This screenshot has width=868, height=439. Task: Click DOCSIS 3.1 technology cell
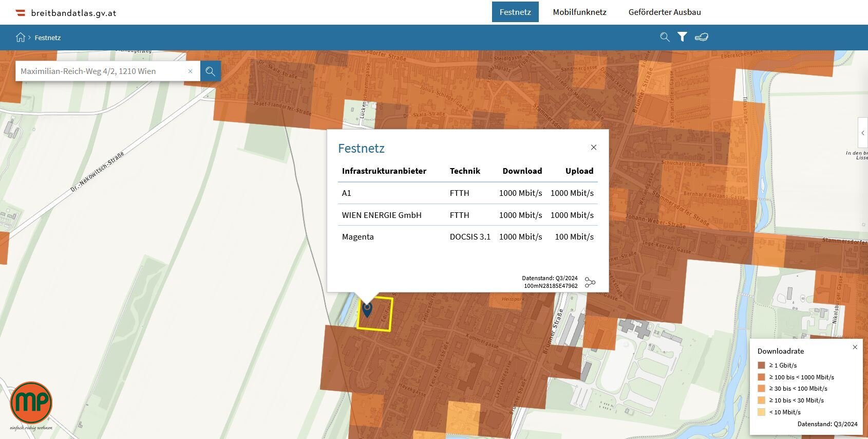click(470, 237)
